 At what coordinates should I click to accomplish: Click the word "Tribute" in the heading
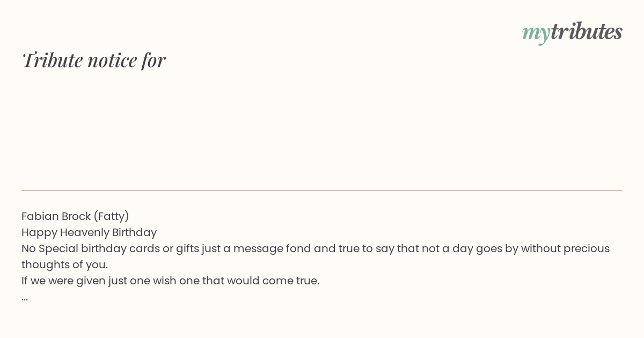[x=52, y=60]
